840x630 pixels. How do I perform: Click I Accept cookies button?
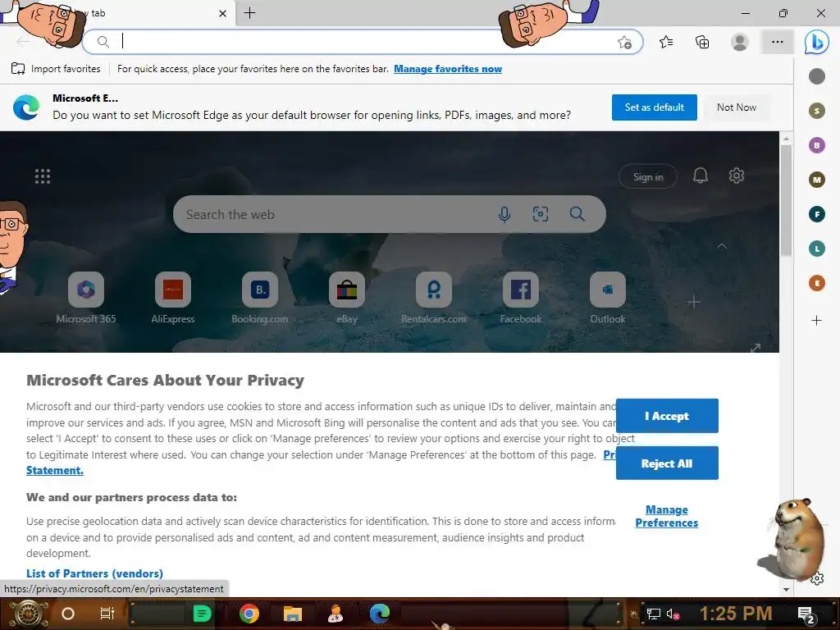point(667,416)
